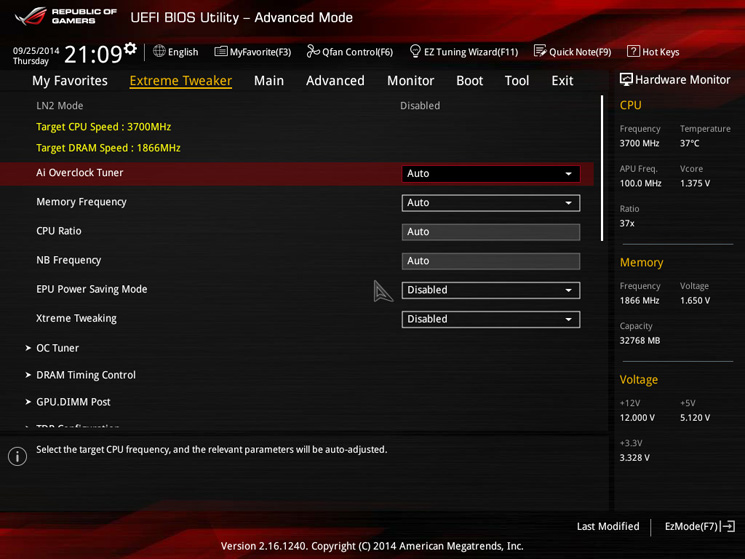Click Qfan Control(F6) label
This screenshot has height=559, width=745.
pyautogui.click(x=357, y=52)
